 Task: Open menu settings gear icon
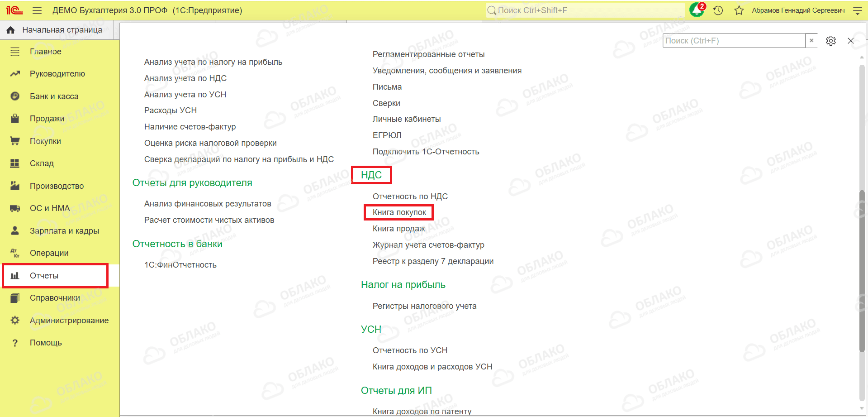(x=831, y=41)
